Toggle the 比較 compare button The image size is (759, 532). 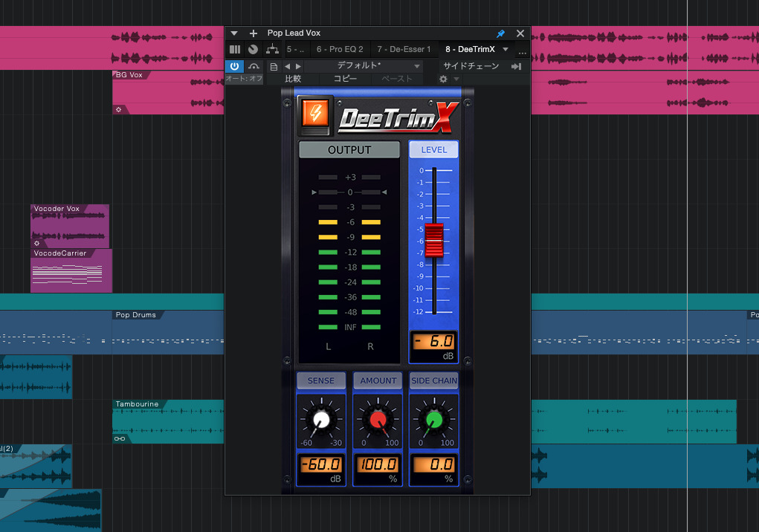293,79
